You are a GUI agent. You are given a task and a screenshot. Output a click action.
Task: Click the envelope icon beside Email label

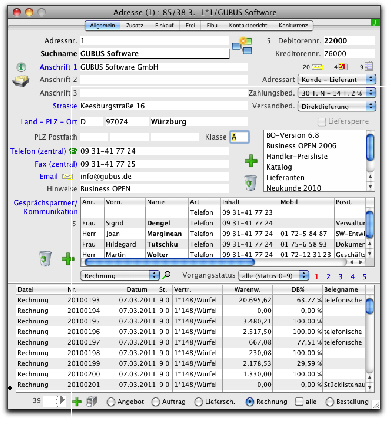point(68,177)
